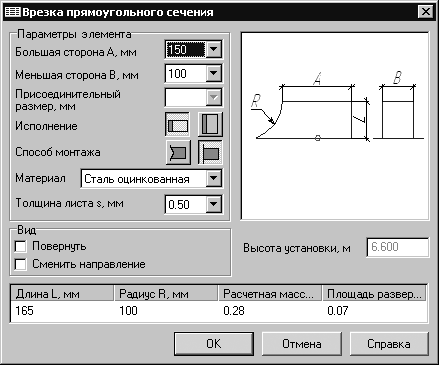Open Присоединительный размер dropdown arrow
Screen dimensions: 439x365
[x=214, y=97]
